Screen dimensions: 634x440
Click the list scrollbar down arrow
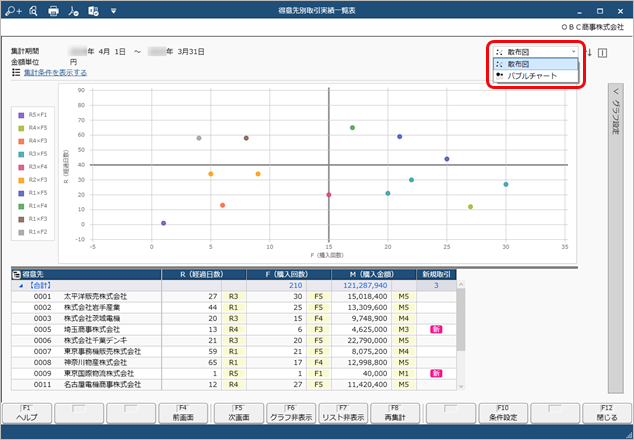[461, 387]
